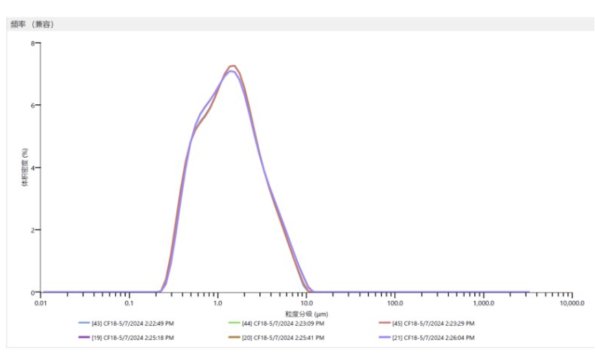Click the chart panel title header bar
596x364 pixels.
pos(301,24)
